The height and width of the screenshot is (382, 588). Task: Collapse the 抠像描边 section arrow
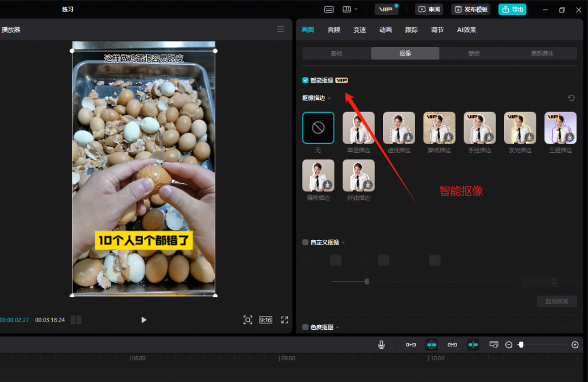click(x=330, y=98)
